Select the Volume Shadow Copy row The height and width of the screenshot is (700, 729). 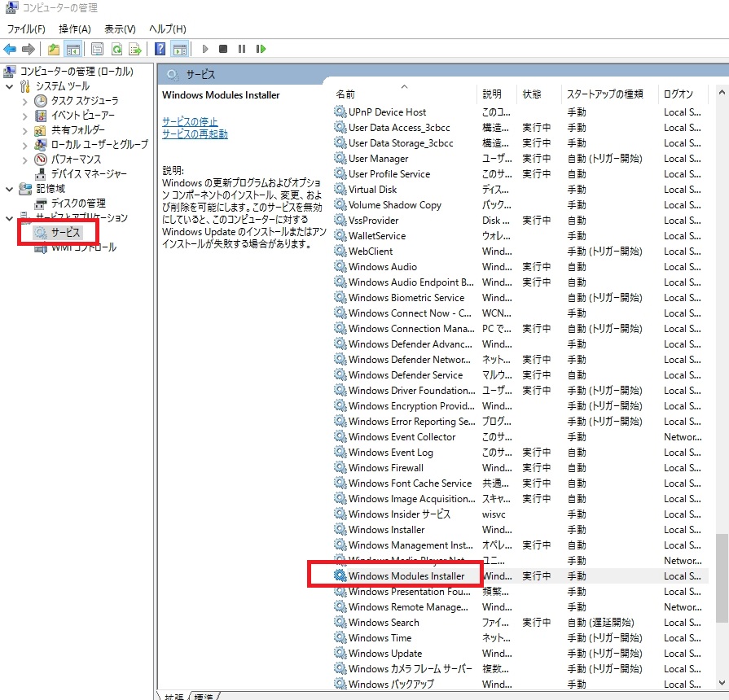(520, 205)
